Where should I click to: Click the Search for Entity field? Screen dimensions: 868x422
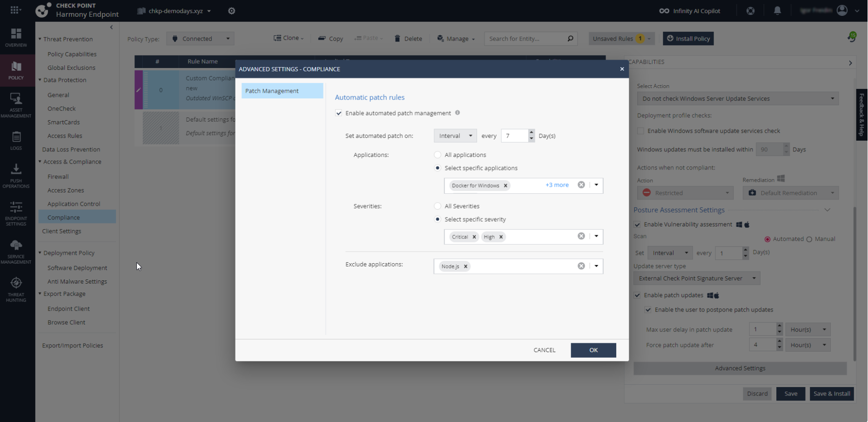526,39
